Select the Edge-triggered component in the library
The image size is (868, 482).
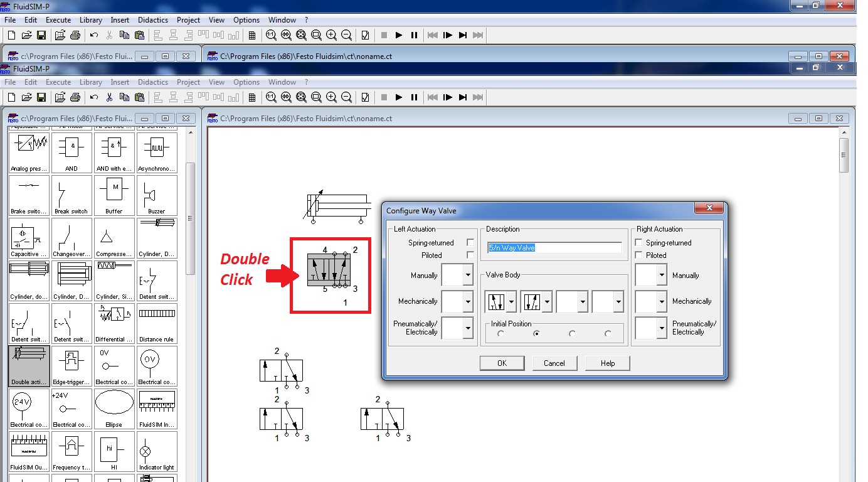pos(71,365)
